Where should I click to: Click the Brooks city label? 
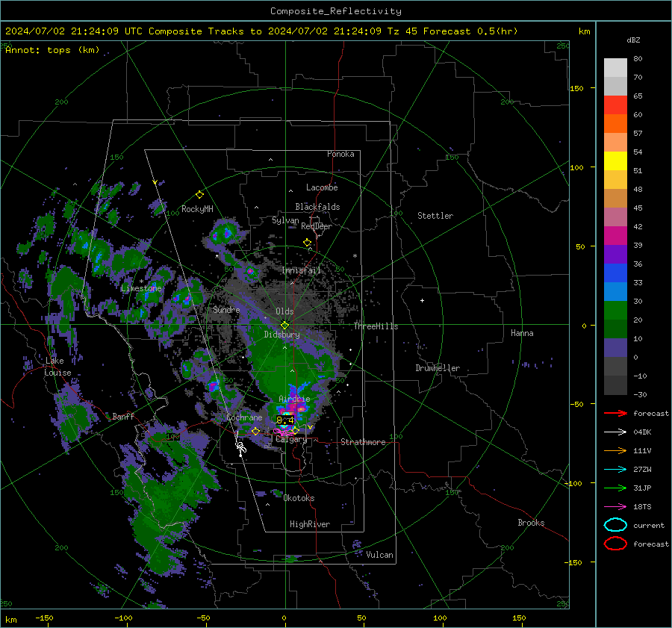point(531,523)
